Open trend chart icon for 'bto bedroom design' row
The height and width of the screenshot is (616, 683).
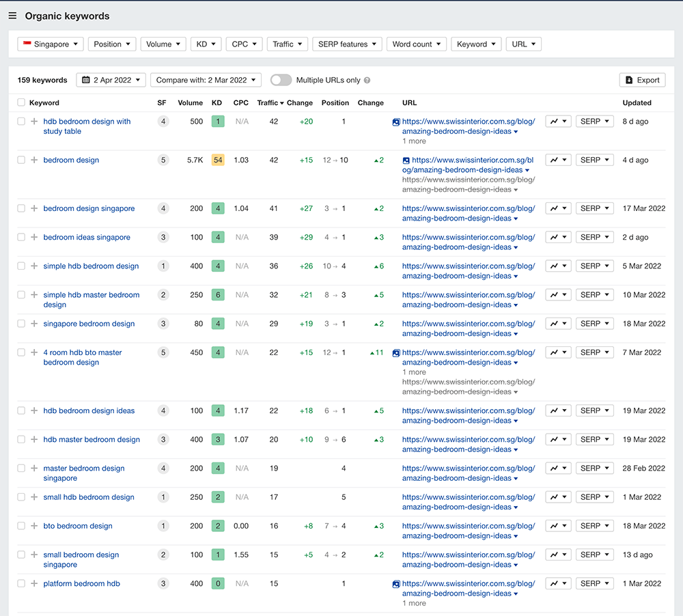pos(558,527)
